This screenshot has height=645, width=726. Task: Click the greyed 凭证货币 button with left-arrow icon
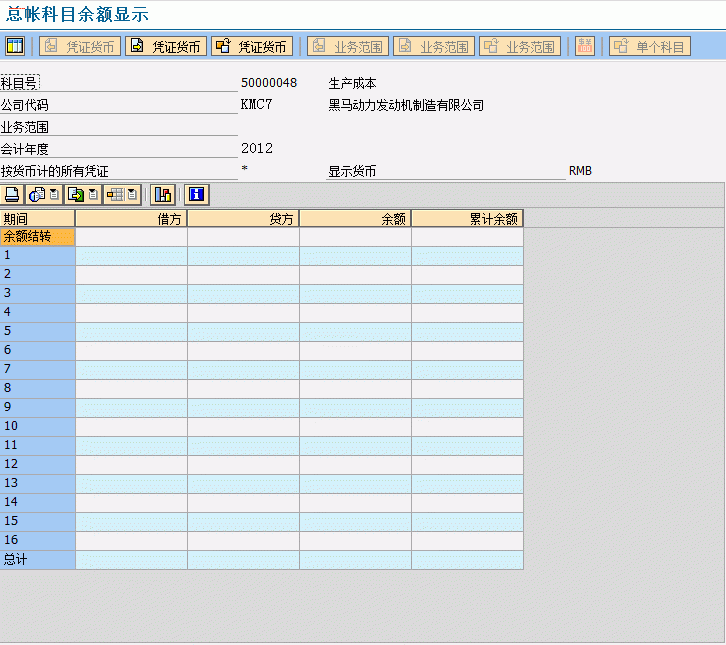coord(80,46)
